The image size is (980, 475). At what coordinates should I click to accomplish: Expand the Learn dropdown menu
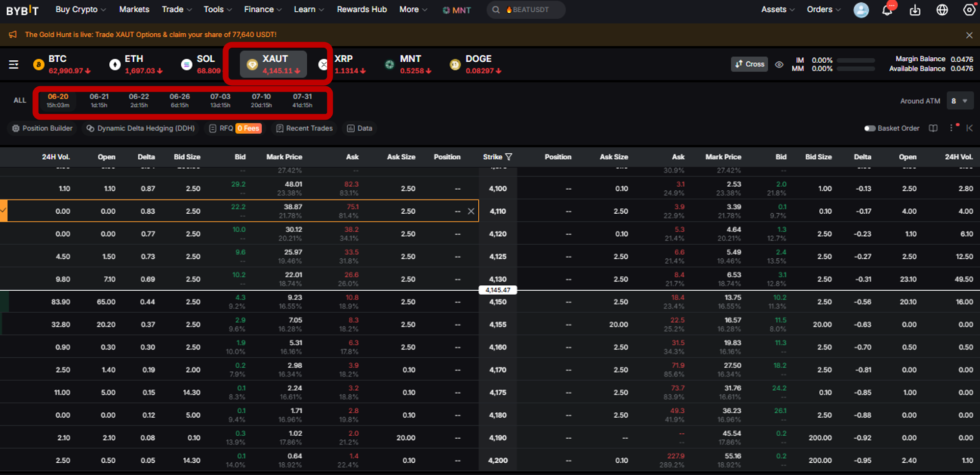click(309, 9)
